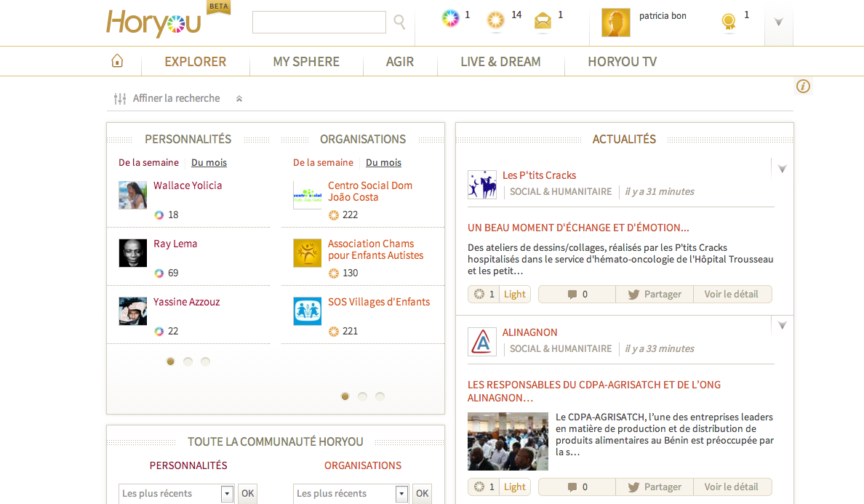Viewport: 864px width, 504px height.
Task: Expand options arrow for ALINAGNON post
Action: (782, 326)
